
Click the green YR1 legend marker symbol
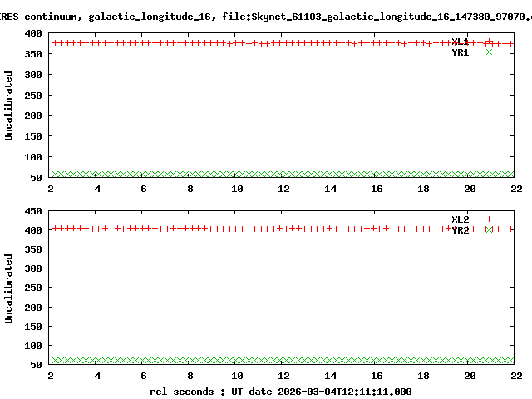pyautogui.click(x=489, y=52)
